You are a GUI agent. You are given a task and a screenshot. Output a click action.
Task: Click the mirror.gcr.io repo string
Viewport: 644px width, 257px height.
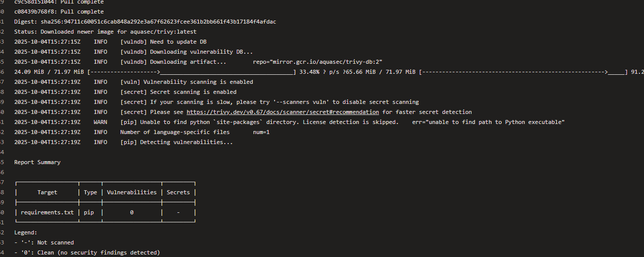click(318, 62)
